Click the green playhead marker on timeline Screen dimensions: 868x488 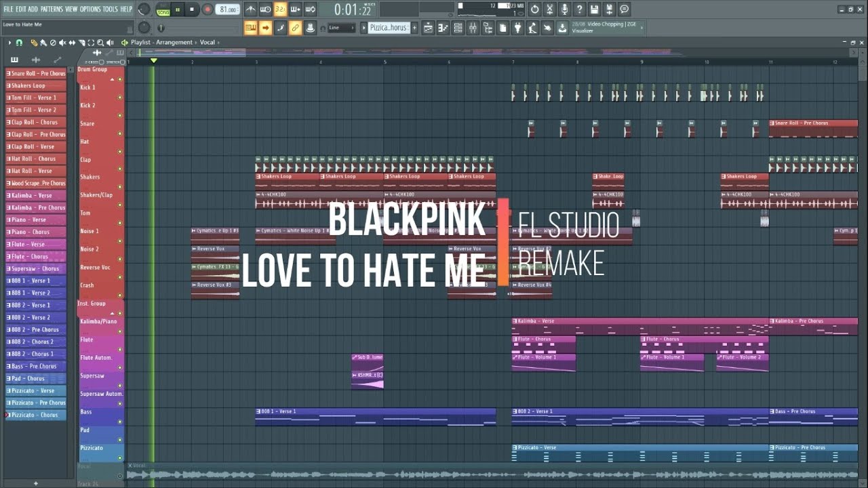tap(154, 61)
